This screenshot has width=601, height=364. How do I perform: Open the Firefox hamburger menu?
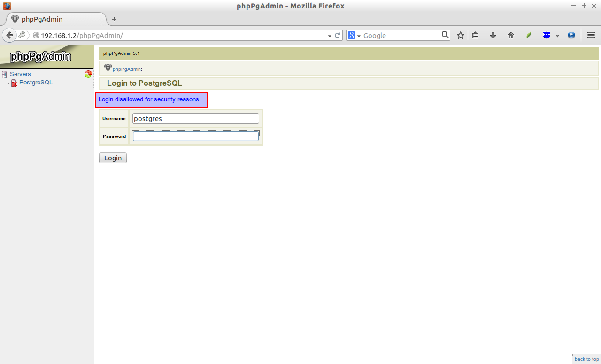591,35
